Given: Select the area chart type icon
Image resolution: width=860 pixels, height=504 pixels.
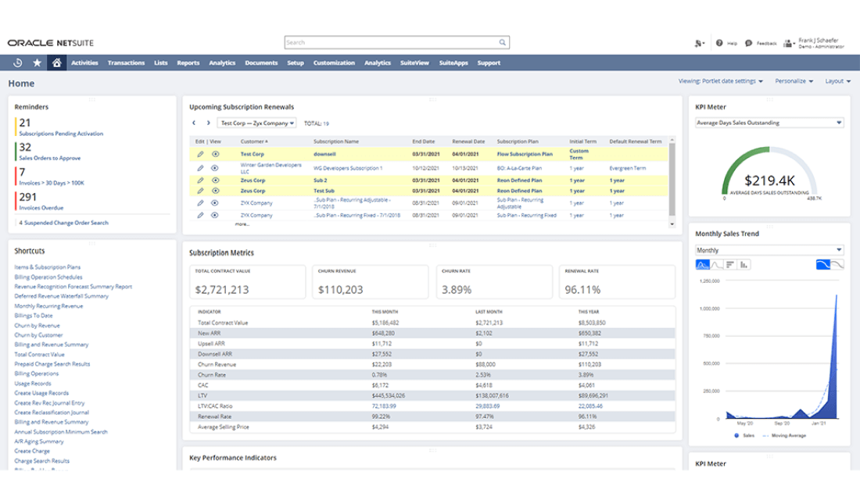Looking at the screenshot, I should (702, 265).
